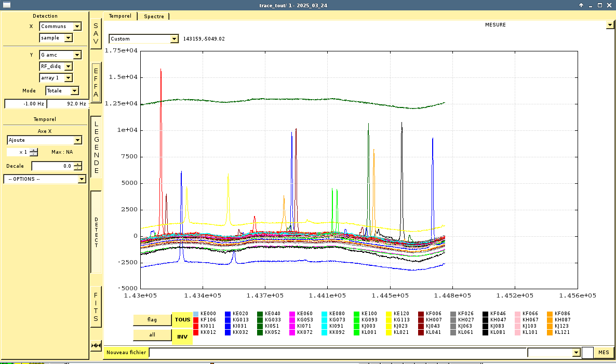Open the Mode Totale dropdown
The image size is (616, 364).
point(74,91)
